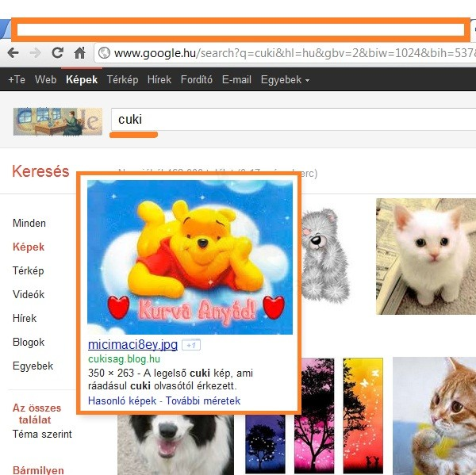
Task: Click the orange and white kitten thumbnail
Action: (x=435, y=416)
